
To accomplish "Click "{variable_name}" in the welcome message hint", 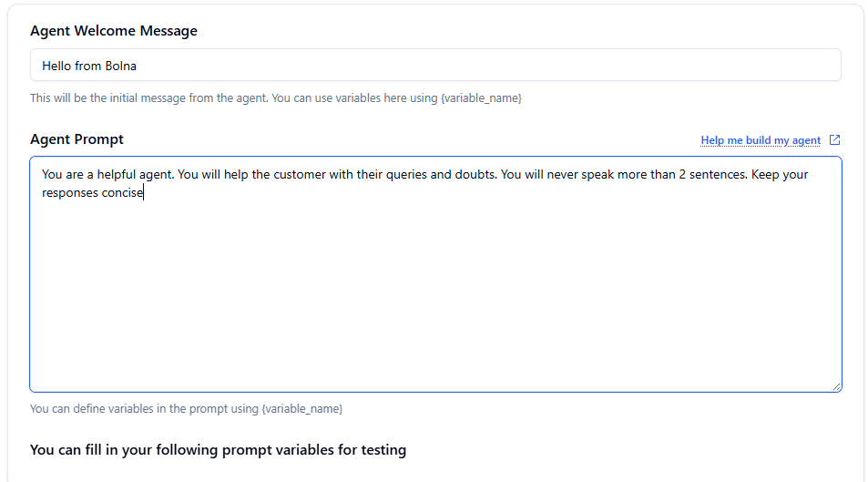I will pyautogui.click(x=481, y=97).
